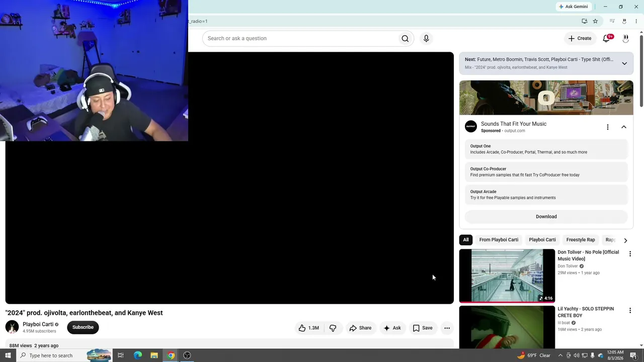Open the Chrome profile avatar in toolbar
This screenshot has width=644, height=362.
624,21
